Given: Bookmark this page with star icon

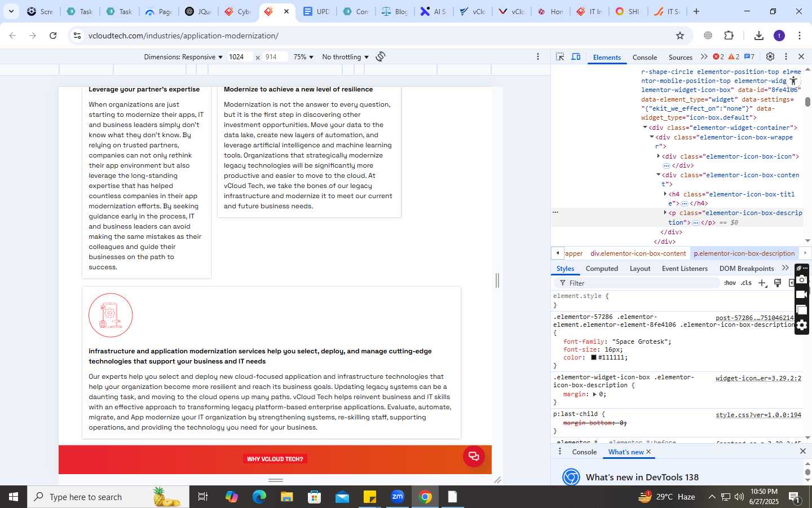Looking at the screenshot, I should click(x=680, y=36).
